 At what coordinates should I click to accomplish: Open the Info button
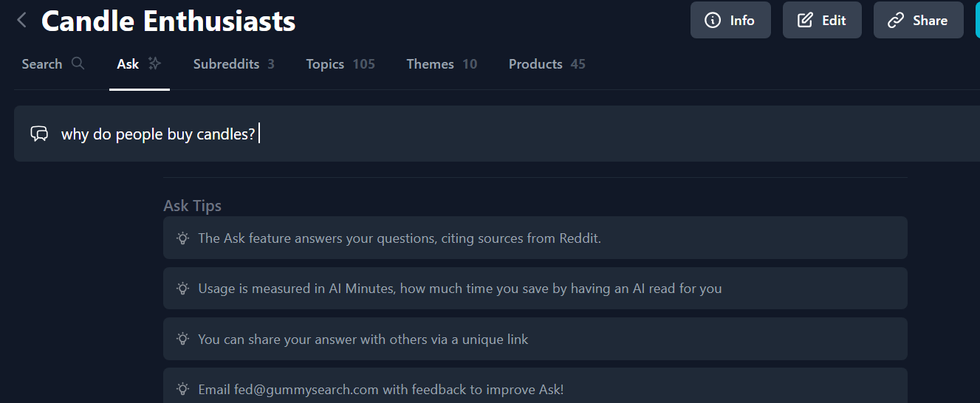tap(730, 20)
